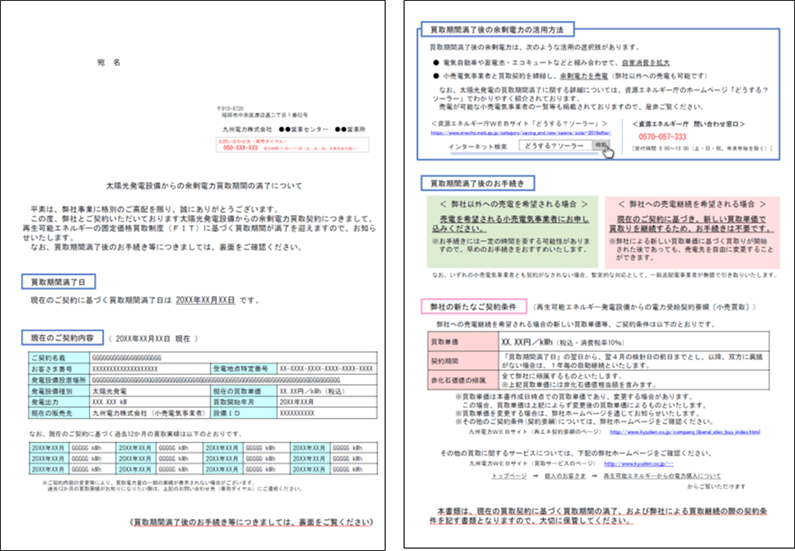Viewport: 795px width, 551px height.
Task: Click the red phone number 0570-057-333
Action: point(662,137)
